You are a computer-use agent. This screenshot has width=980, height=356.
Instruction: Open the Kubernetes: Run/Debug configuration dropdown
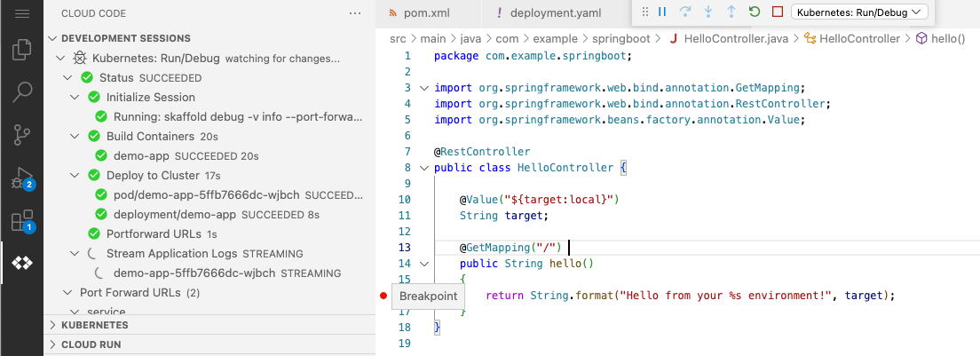[x=858, y=12]
